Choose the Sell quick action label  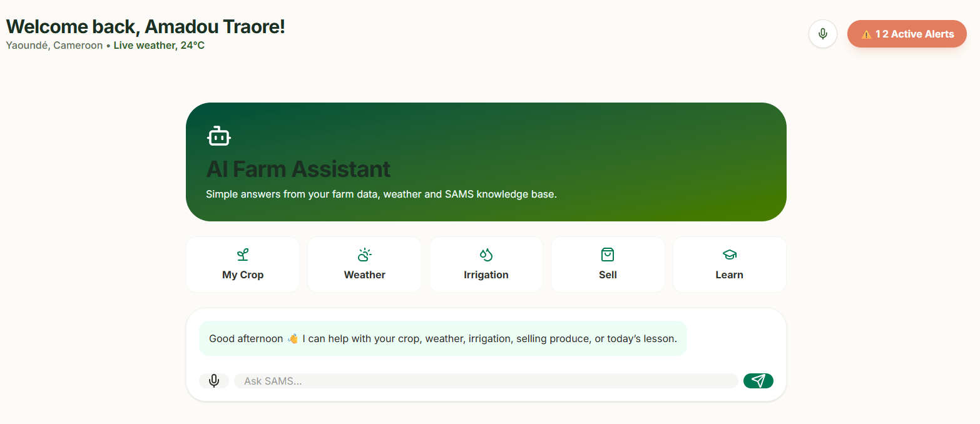[x=608, y=275]
